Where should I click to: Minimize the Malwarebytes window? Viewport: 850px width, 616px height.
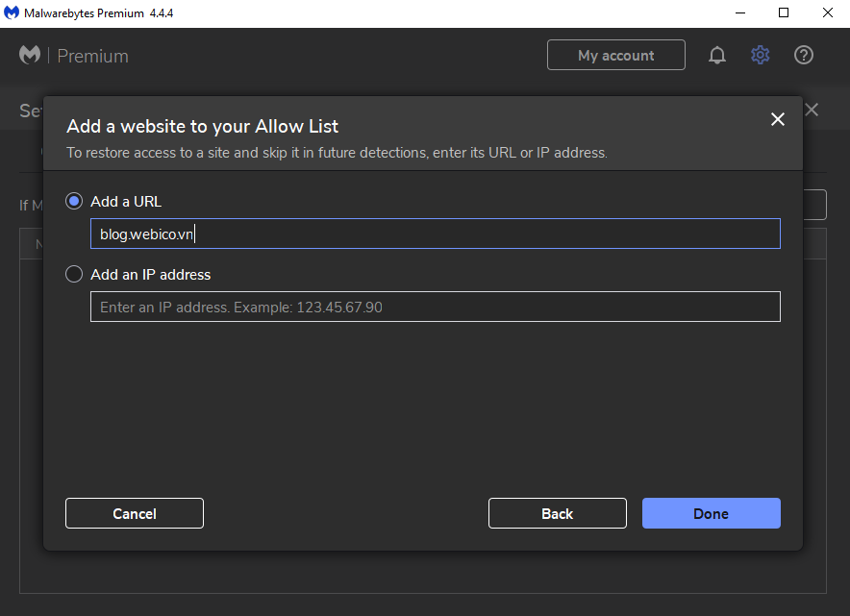740,13
